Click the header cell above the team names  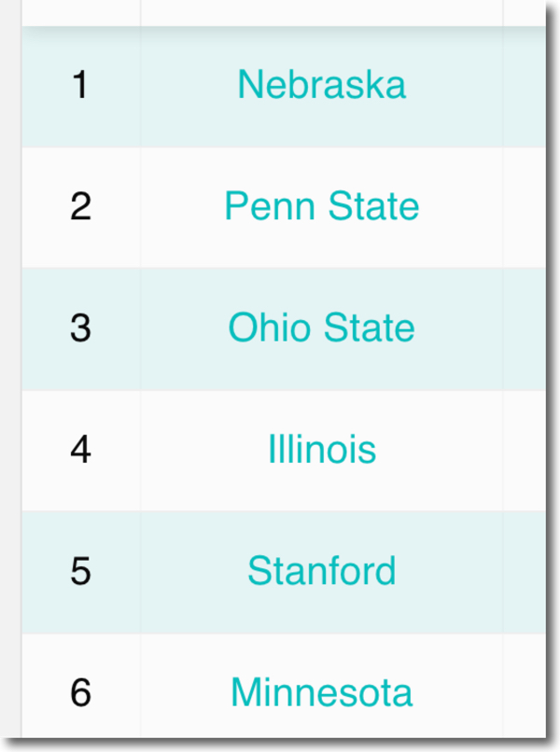321,12
